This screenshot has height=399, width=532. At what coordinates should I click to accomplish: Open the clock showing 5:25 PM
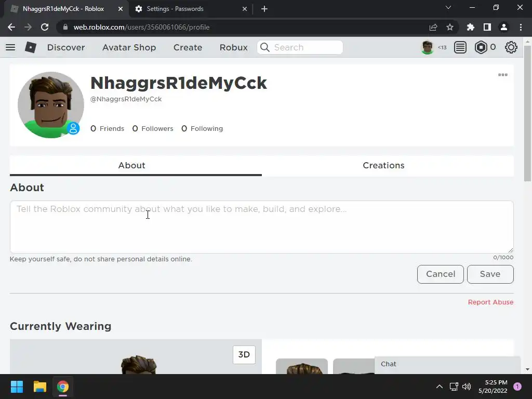point(493,387)
